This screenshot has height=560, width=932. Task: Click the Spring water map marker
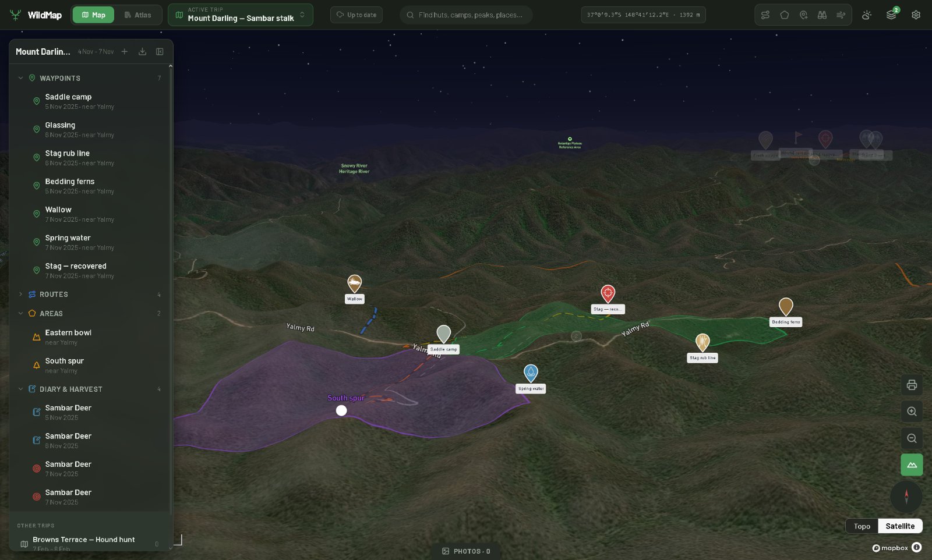coord(531,373)
